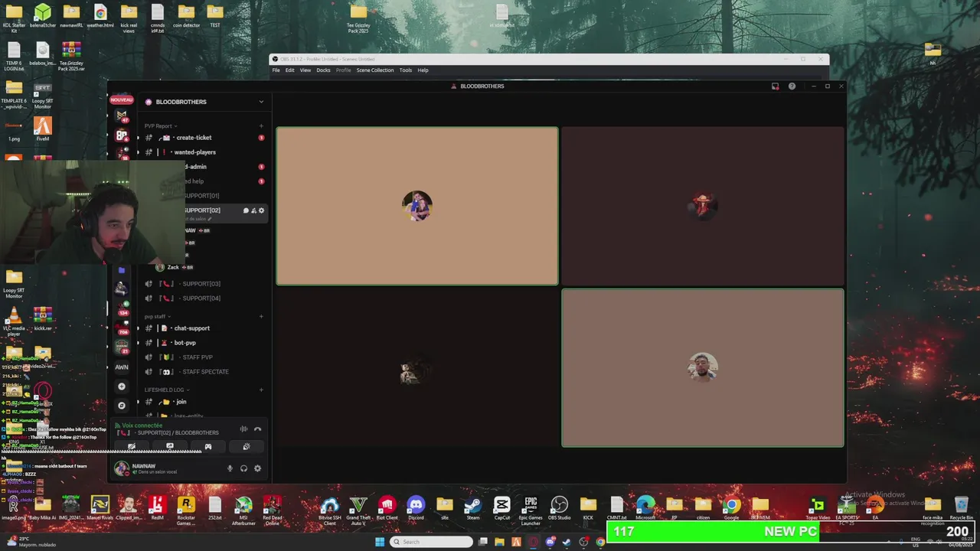Open Google Chrome from taskbar

pos(600,542)
